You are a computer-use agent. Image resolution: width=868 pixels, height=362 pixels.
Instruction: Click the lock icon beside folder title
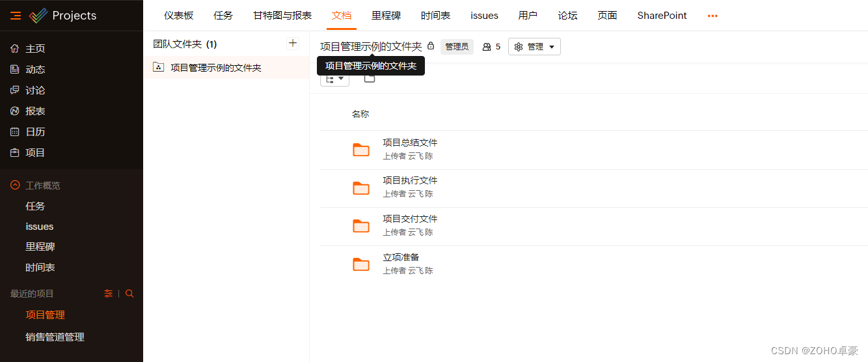pos(431,47)
